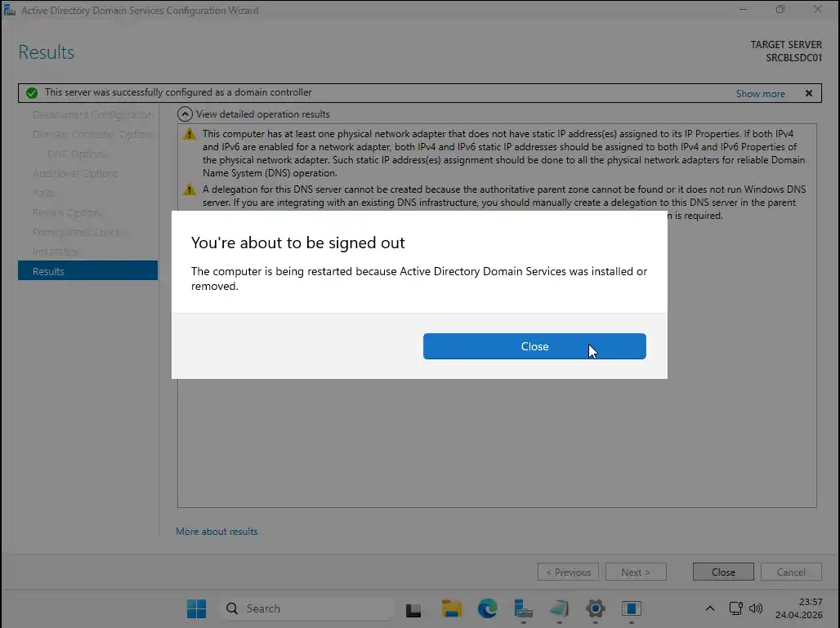The width and height of the screenshot is (840, 628).
Task: Open Task View from taskbar
Action: 413,609
